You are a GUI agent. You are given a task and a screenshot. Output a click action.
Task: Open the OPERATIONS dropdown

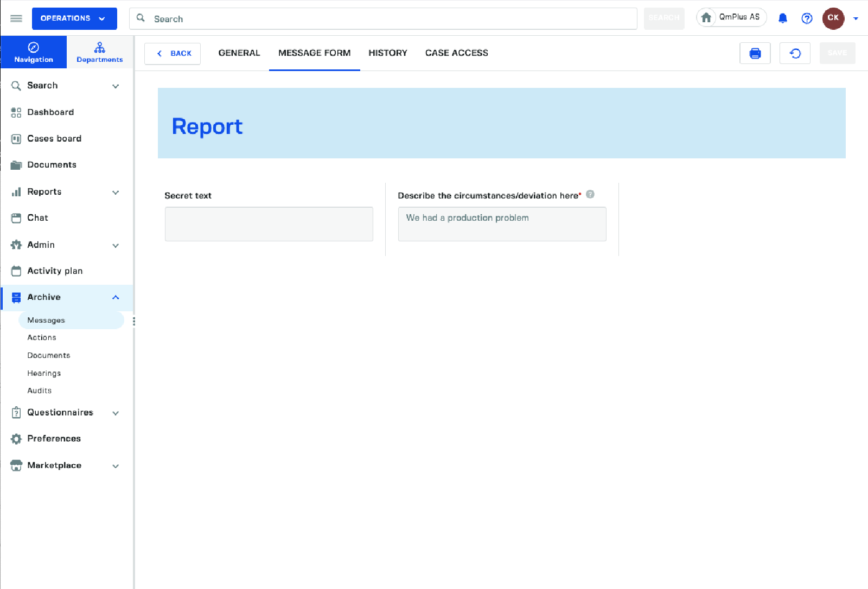[x=74, y=18]
